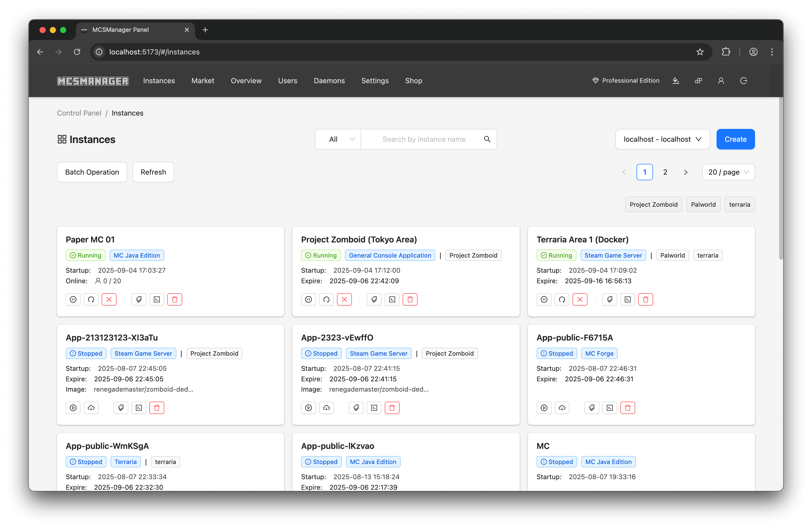Click the blue Create button
Viewport: 812px width, 529px height.
735,139
